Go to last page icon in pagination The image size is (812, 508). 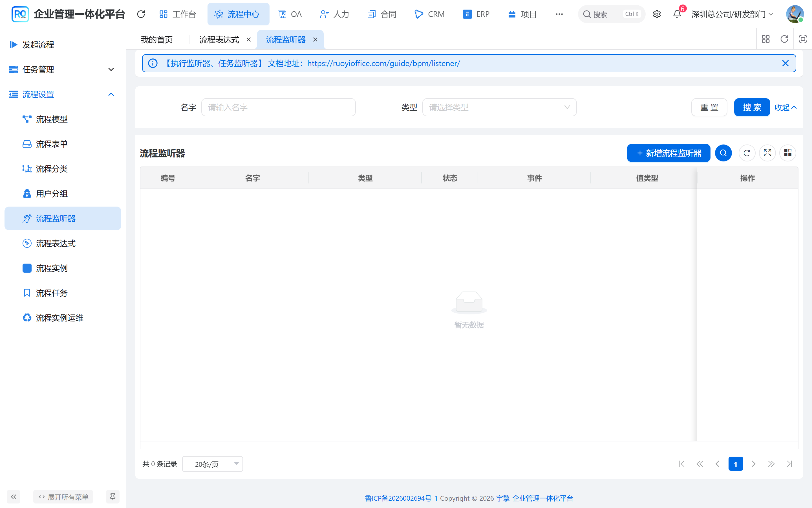coord(789,464)
